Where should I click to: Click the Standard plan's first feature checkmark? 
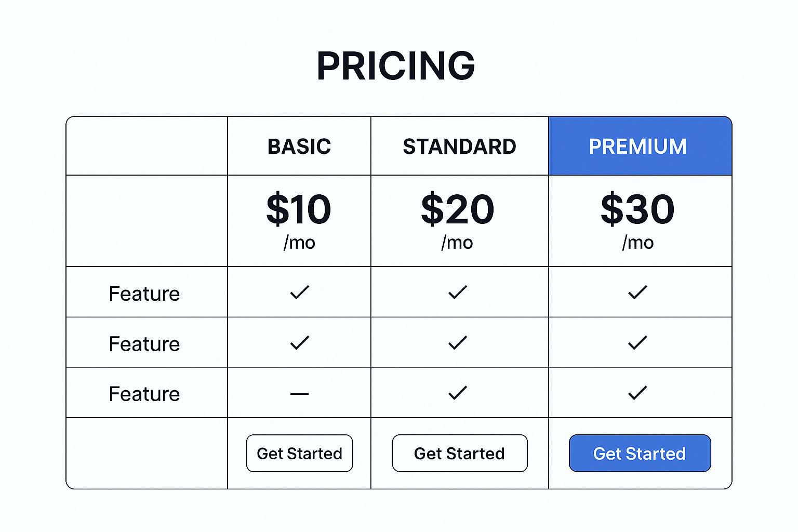tap(458, 292)
